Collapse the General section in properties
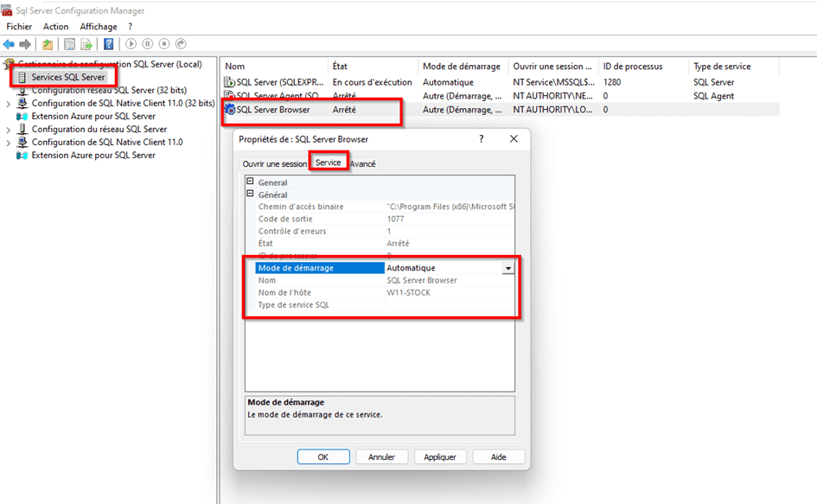The width and height of the screenshot is (817, 504). [250, 182]
